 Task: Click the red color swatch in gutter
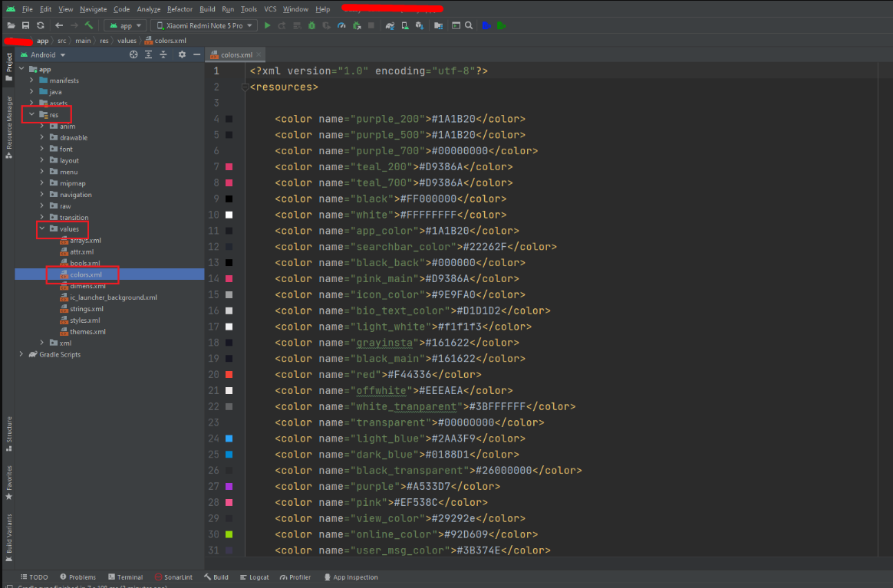click(x=229, y=374)
